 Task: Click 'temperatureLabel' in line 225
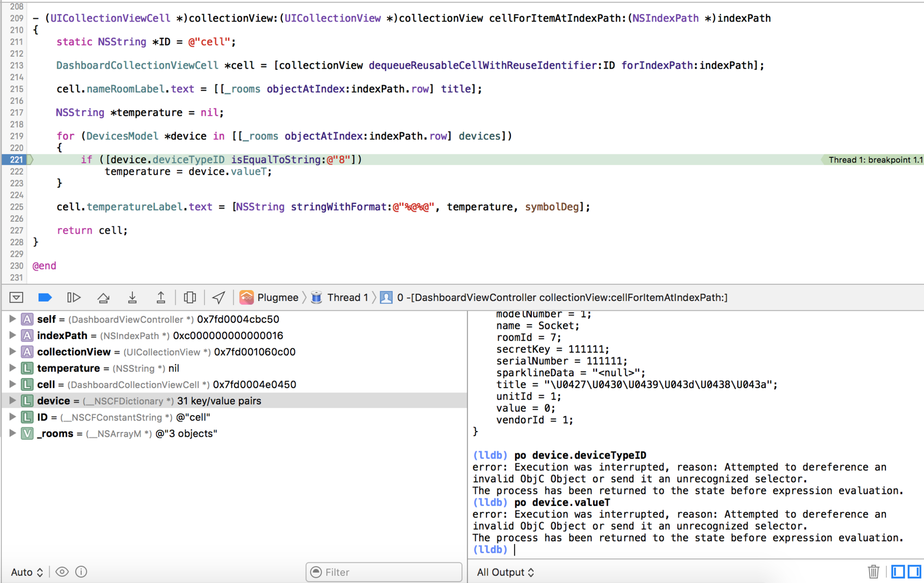(x=135, y=206)
